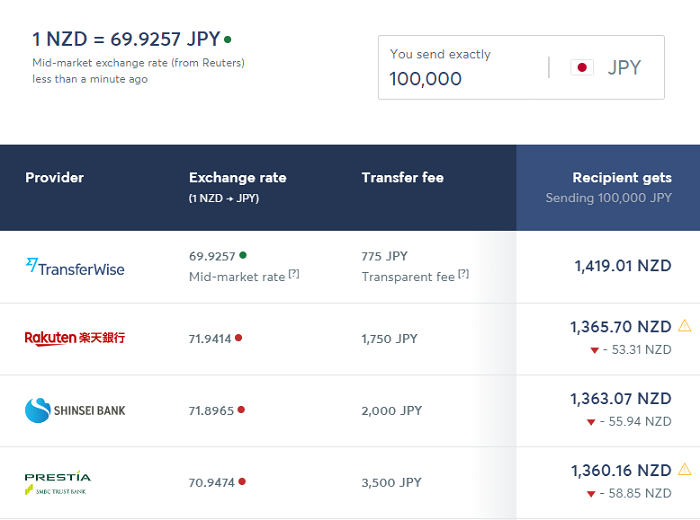The width and height of the screenshot is (700, 520).
Task: Click red dot beside 70.9474 rate
Action: tap(242, 481)
